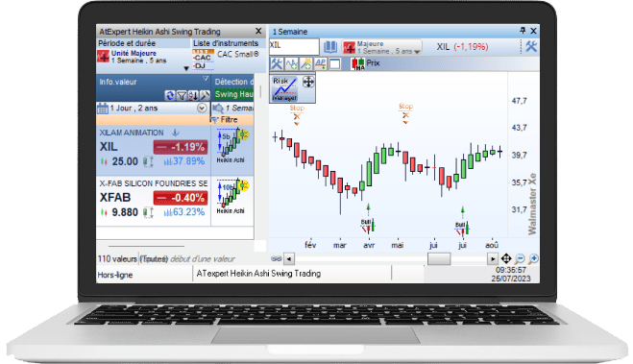633x364 pixels.
Task: Open the Risk Manager tool
Action: click(x=285, y=88)
